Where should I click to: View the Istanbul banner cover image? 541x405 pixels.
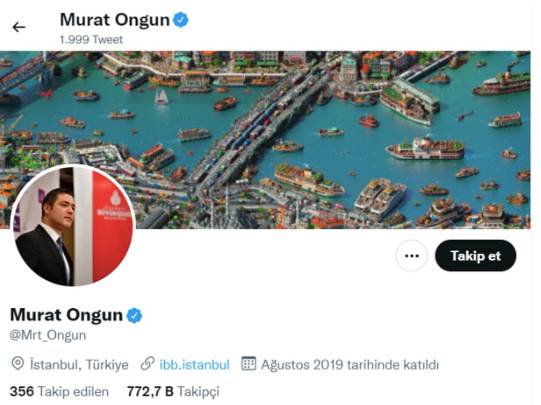tap(265, 140)
